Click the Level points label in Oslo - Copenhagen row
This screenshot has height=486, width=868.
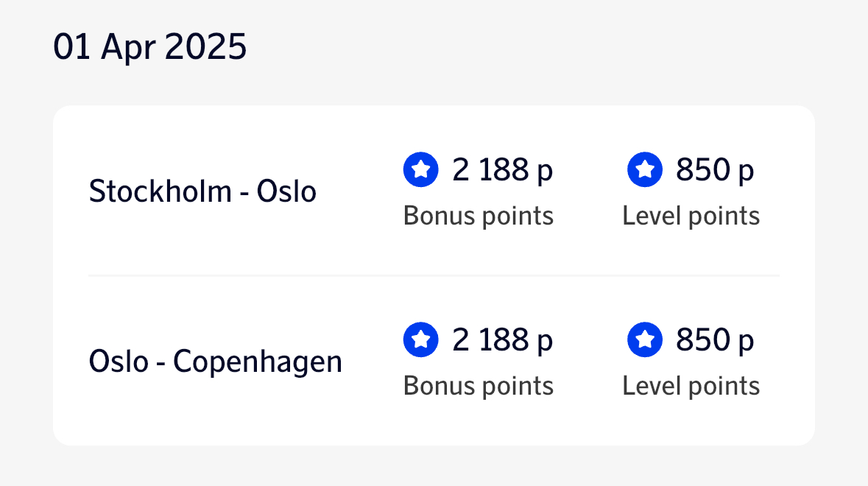691,386
